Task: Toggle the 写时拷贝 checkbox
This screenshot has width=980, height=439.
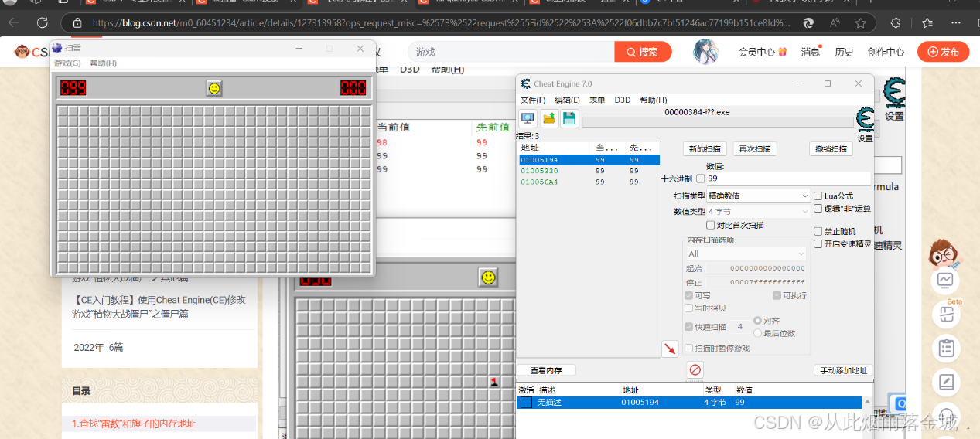Action: tap(689, 308)
